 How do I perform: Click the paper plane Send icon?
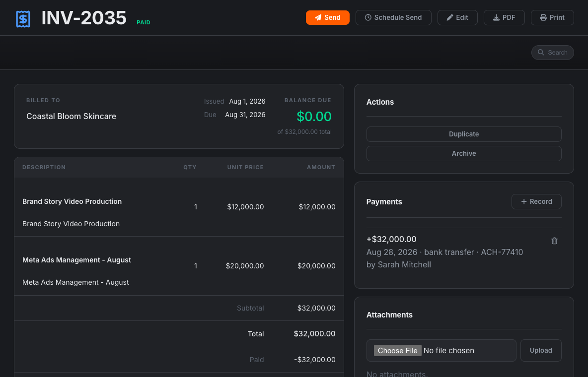[x=318, y=18]
